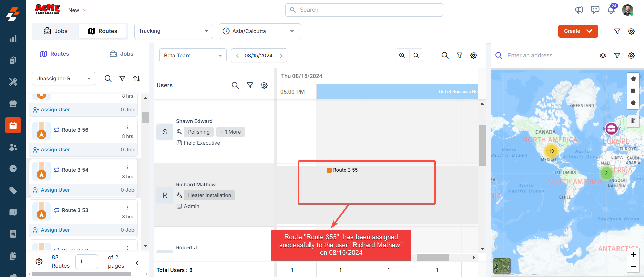Open the Unassigned R... routes dropdown
Screen dimensions: 644x277
63,79
